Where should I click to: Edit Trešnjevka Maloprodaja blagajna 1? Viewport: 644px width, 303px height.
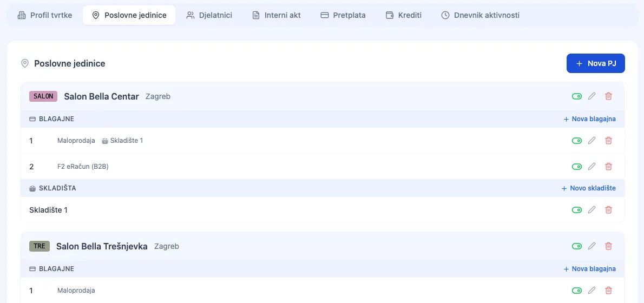(x=592, y=290)
